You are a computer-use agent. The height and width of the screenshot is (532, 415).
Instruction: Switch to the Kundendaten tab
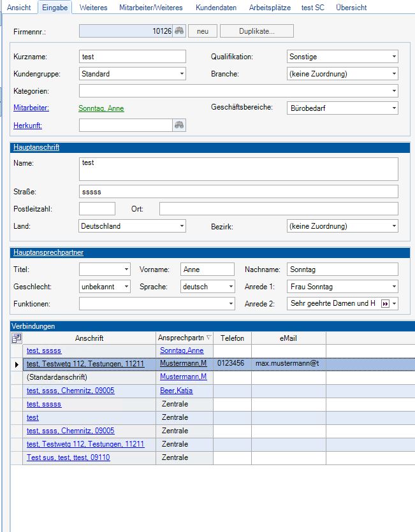point(216,8)
